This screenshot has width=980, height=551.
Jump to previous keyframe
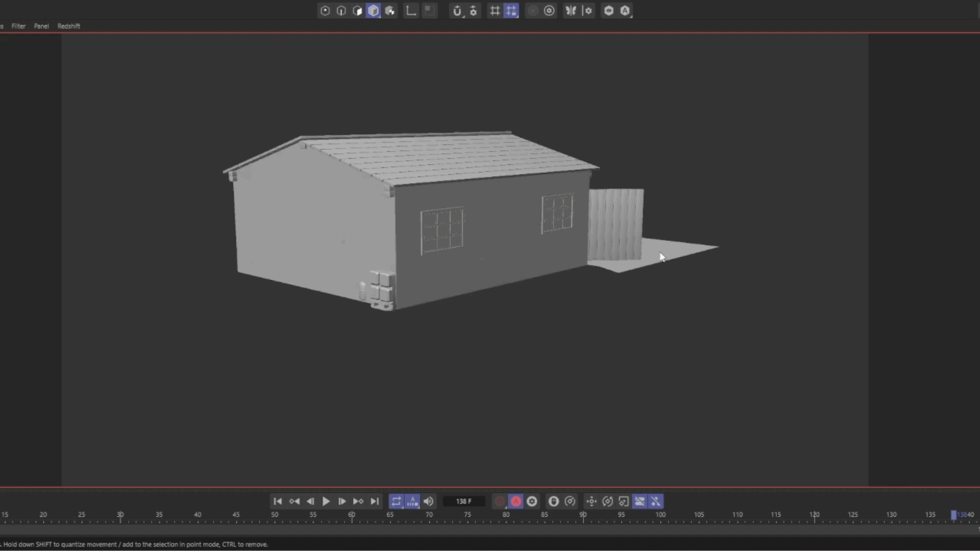click(294, 502)
